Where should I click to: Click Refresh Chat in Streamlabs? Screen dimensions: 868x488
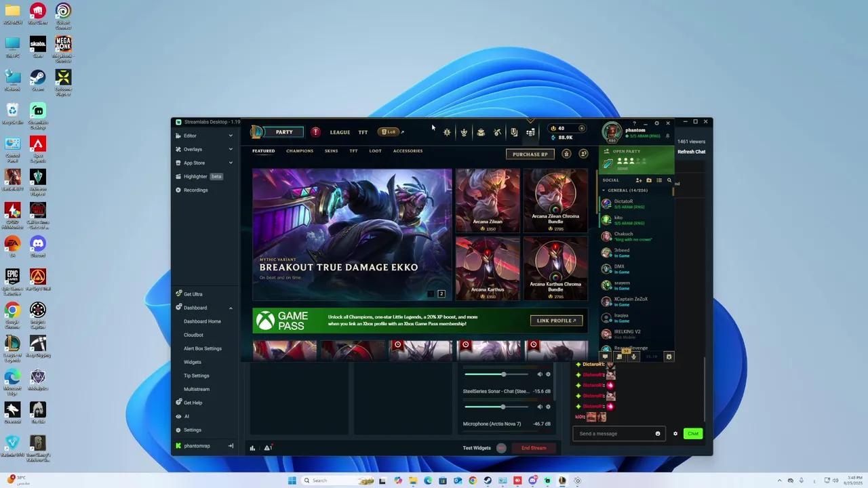coord(691,152)
